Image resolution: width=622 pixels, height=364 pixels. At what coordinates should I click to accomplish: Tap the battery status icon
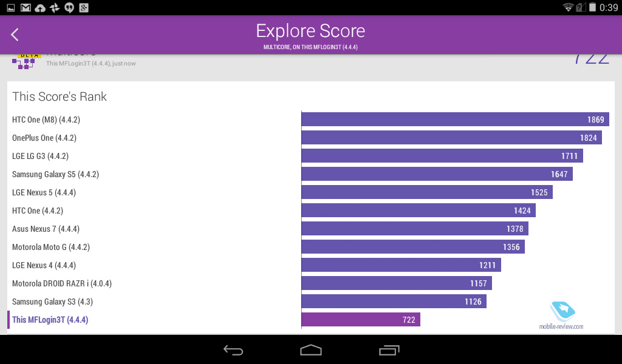pos(592,7)
